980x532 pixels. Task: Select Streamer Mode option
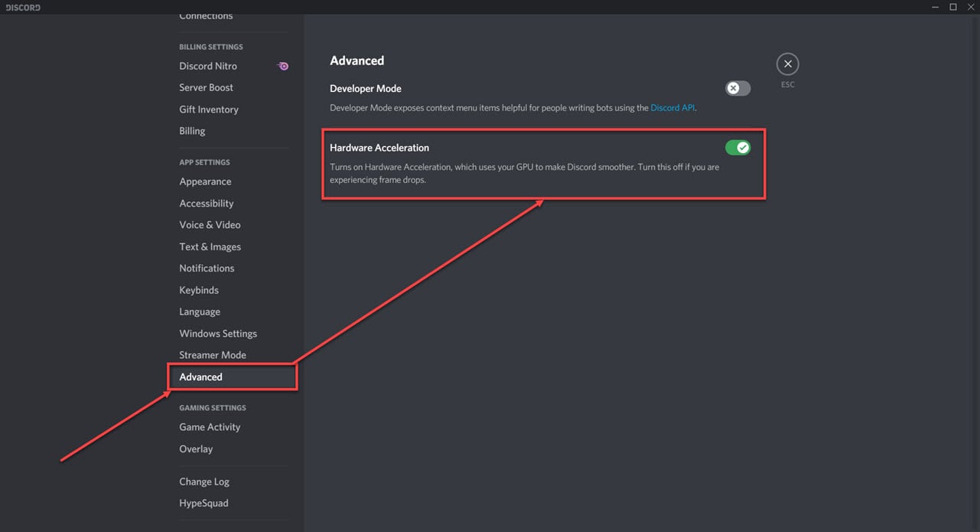[213, 355]
